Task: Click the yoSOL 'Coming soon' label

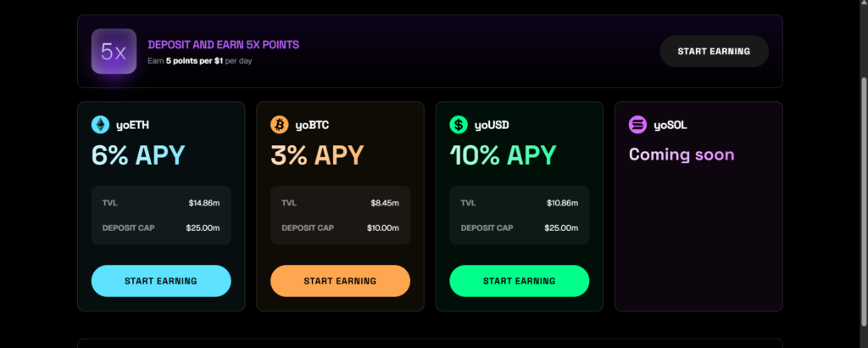Action: [682, 154]
